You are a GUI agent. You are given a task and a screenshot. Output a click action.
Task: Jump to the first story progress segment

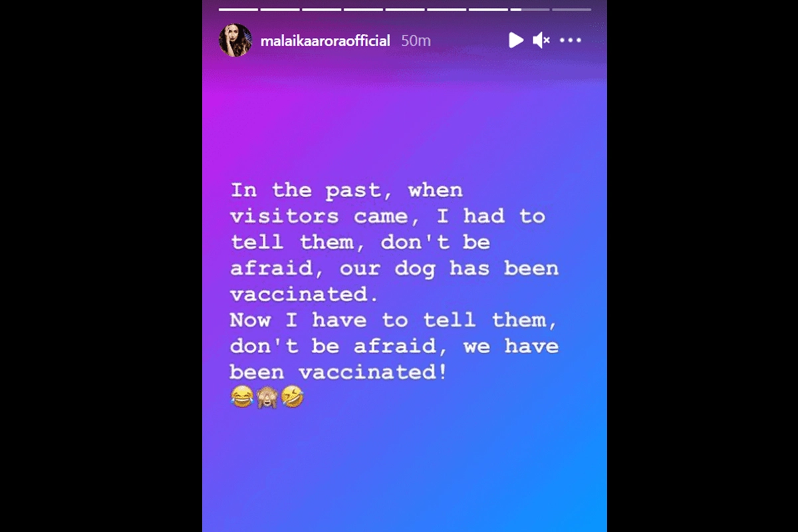coord(238,9)
